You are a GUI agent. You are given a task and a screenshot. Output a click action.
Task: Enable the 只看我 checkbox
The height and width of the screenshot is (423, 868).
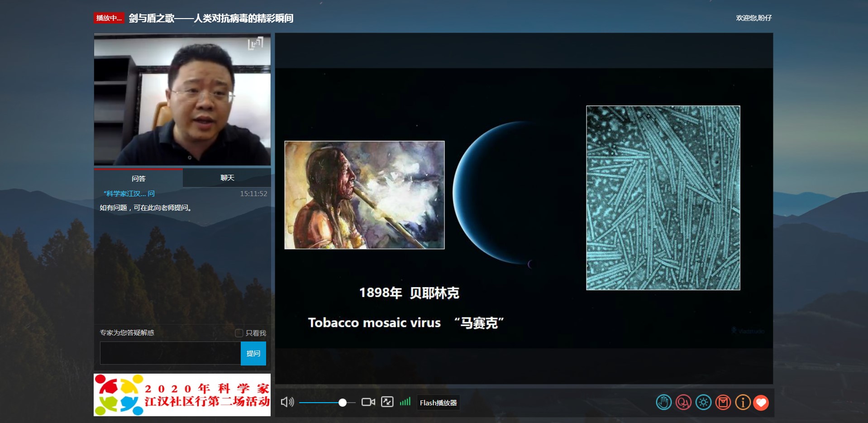point(239,333)
